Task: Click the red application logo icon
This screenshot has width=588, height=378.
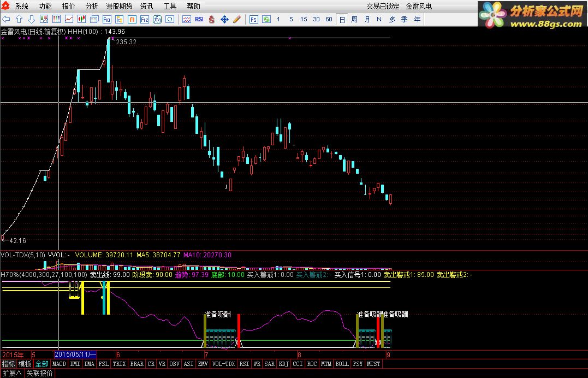Action: coord(5,6)
